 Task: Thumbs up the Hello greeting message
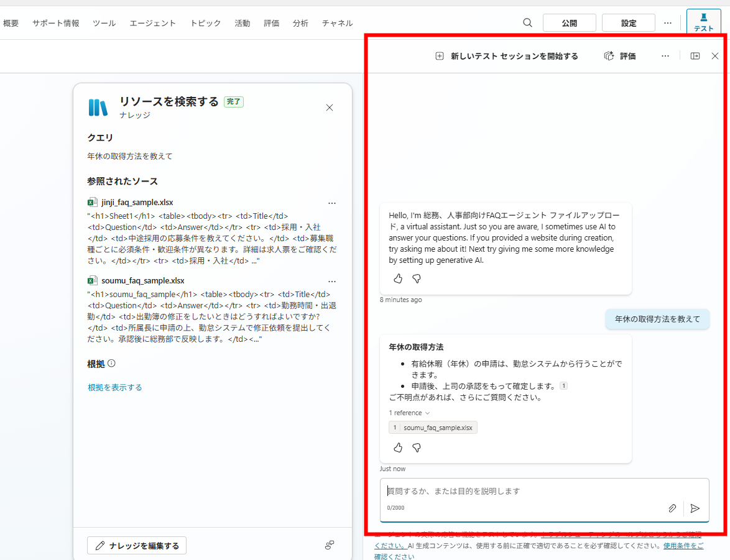click(398, 278)
